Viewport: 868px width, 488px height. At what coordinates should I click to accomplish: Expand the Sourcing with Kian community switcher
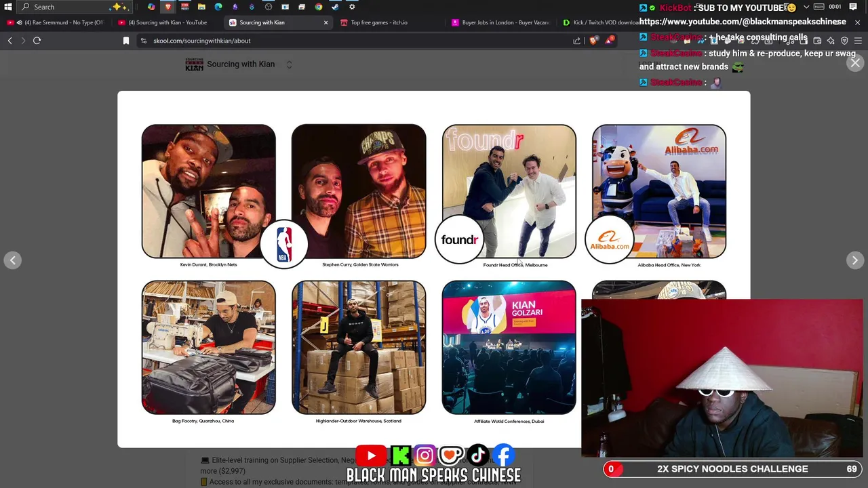click(289, 64)
